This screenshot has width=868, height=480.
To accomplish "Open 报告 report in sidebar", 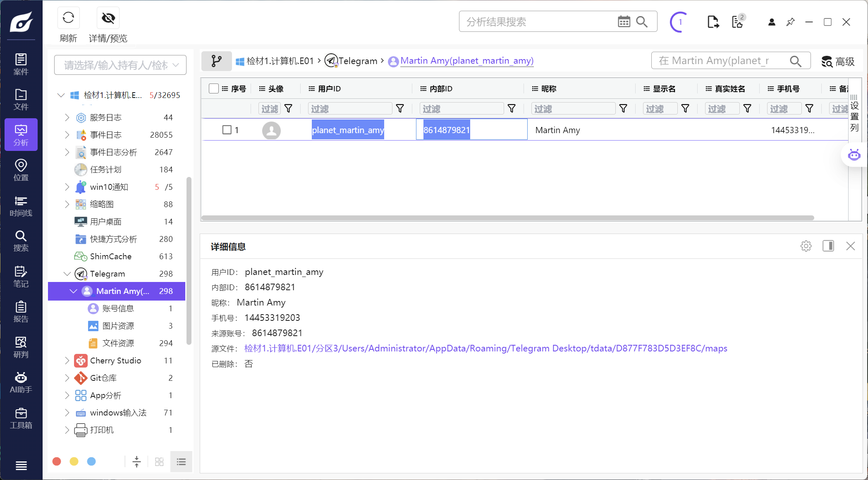I will (21, 311).
